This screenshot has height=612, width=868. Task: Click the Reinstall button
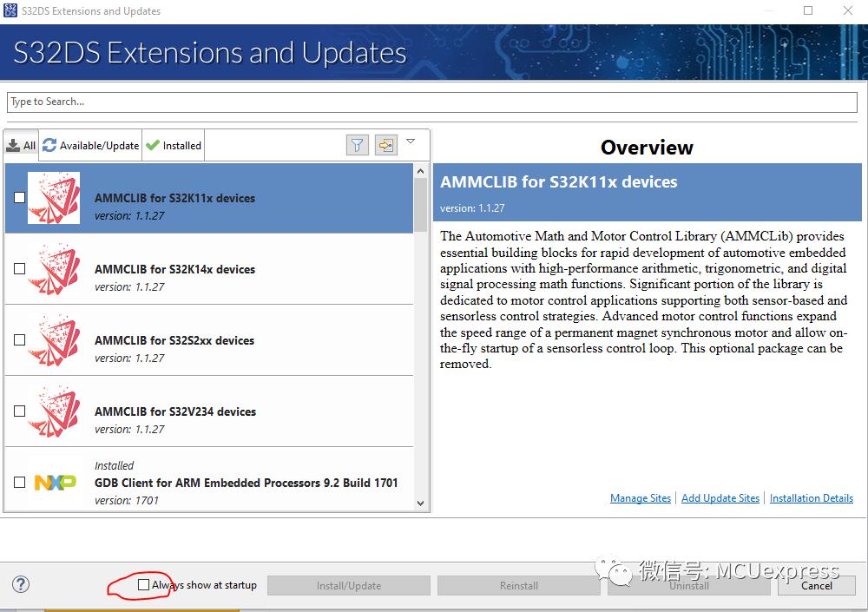tap(519, 585)
